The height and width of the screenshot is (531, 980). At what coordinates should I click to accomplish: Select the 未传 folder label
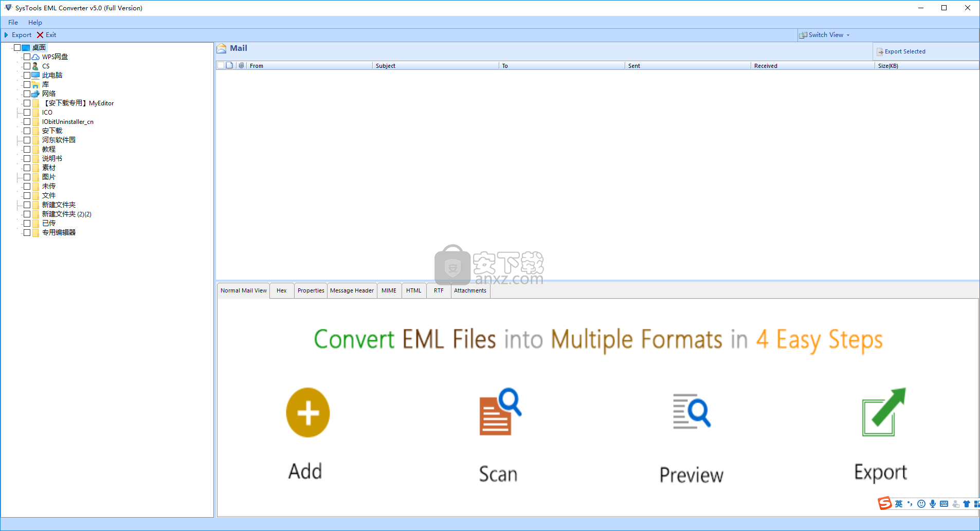[49, 187]
